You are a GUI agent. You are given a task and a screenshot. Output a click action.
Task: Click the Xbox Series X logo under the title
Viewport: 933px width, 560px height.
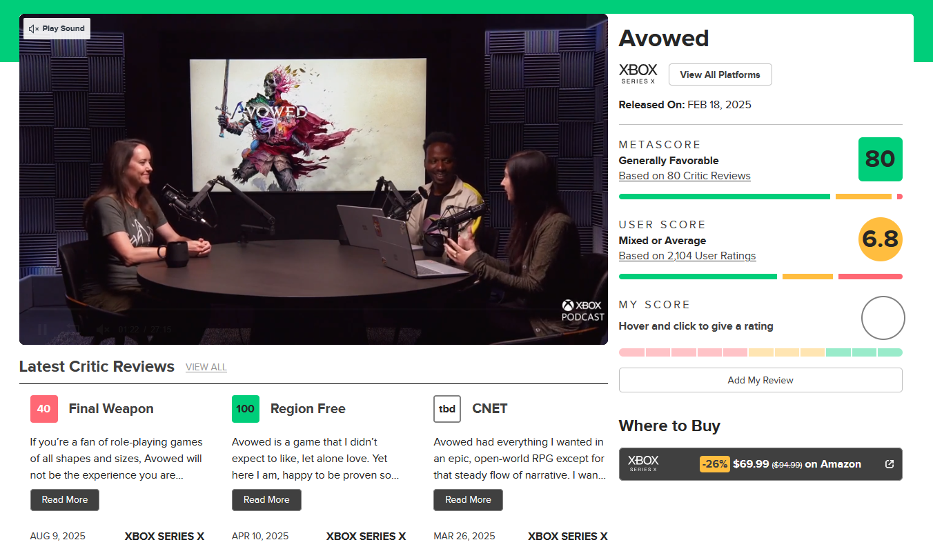click(x=638, y=74)
